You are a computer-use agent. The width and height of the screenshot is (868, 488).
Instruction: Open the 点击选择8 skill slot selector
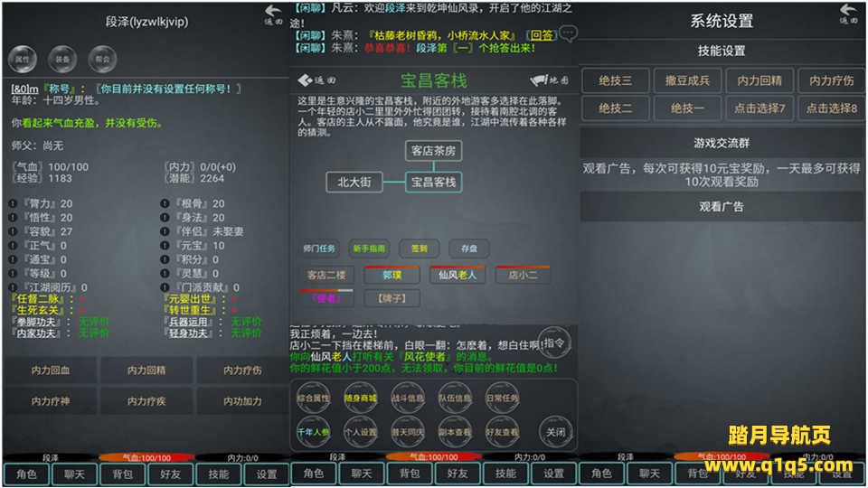(x=830, y=108)
